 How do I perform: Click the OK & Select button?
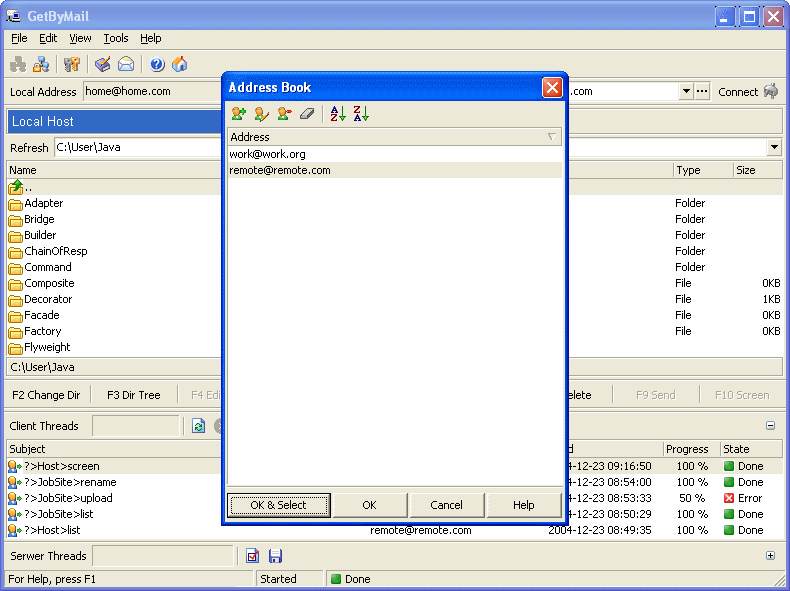279,505
